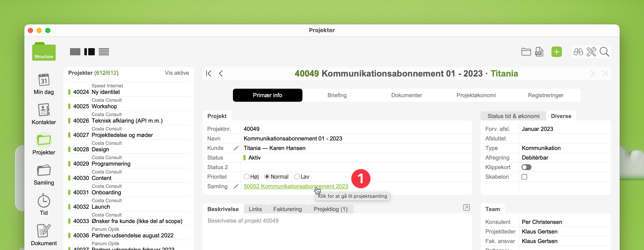Viewport: 644px width, 250px height.
Task: Open the wrench and screwdriver tools icon
Action: [591, 52]
